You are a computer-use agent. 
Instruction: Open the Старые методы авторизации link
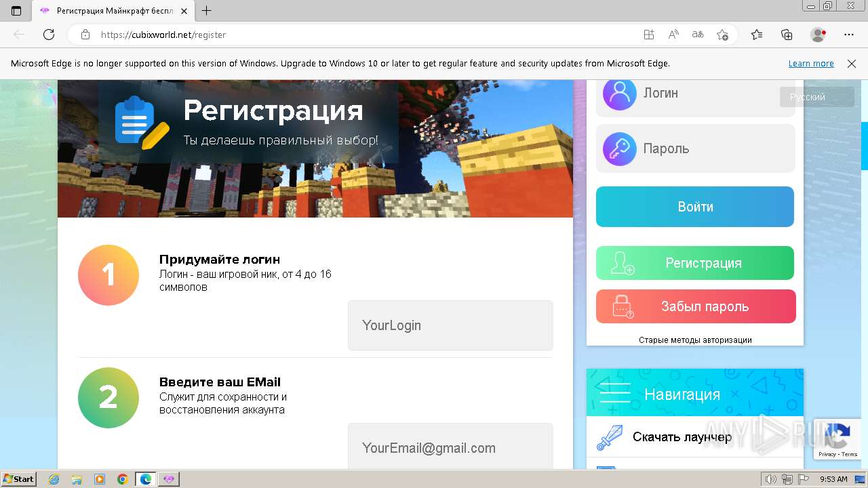695,340
